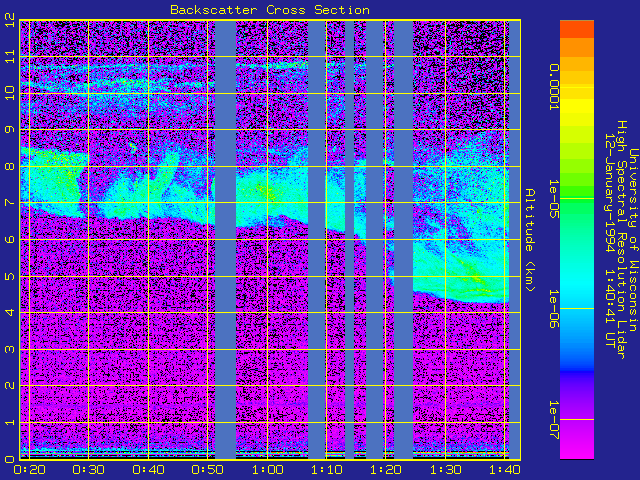Click the altitude label 8
Screen dimensions: 640x480
[x=10, y=166]
